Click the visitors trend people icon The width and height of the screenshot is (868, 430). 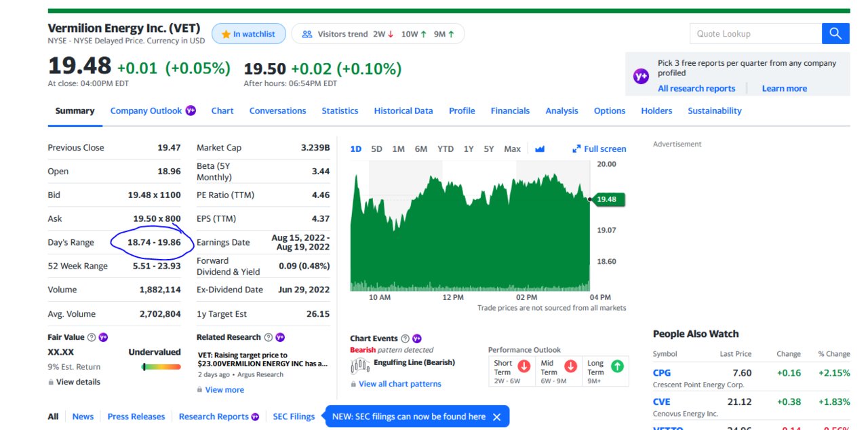click(x=307, y=34)
